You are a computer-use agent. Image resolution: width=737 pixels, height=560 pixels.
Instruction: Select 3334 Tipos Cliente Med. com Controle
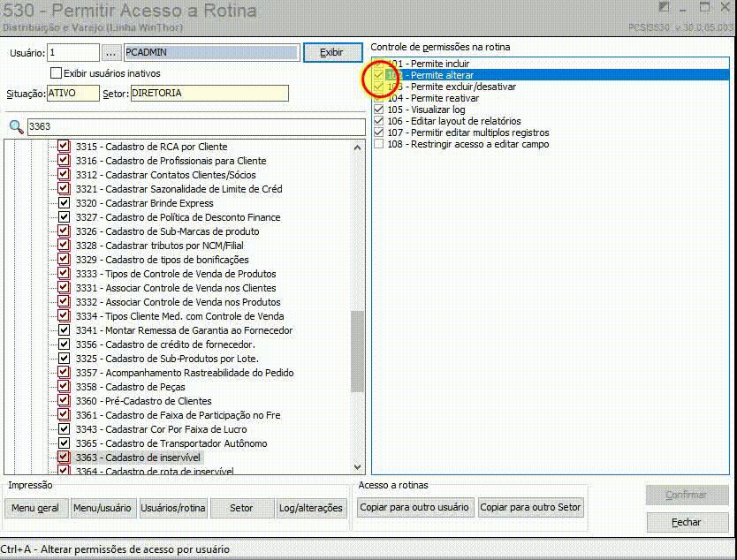click(180, 316)
